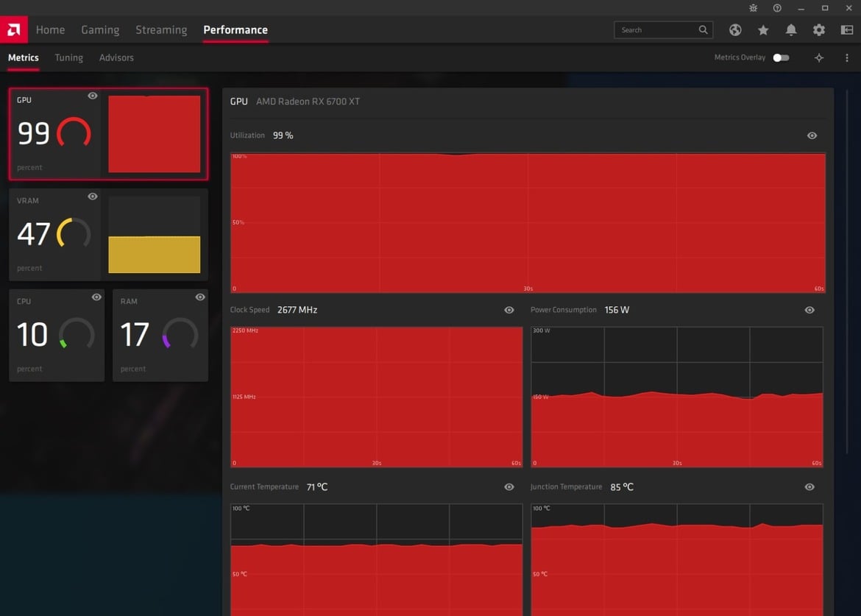Switch to the Tuning sub-tab
Screen dimensions: 861x616
pos(68,57)
